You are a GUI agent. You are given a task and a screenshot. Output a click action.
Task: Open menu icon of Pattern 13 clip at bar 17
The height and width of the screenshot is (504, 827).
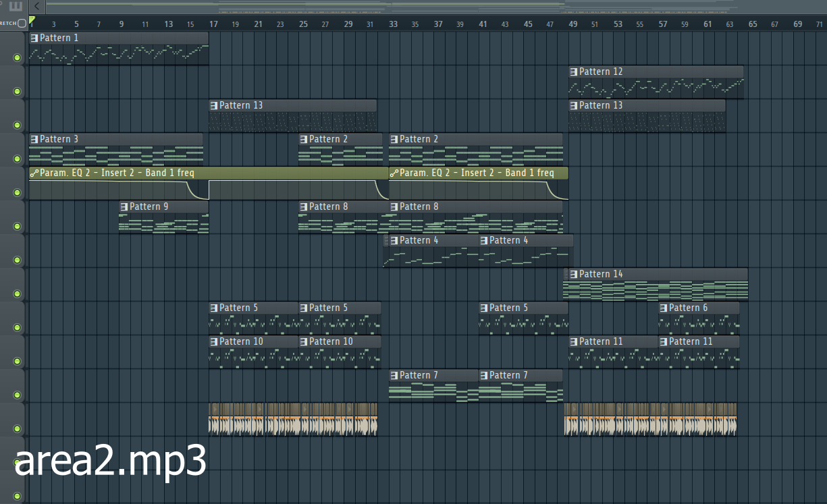coord(214,105)
